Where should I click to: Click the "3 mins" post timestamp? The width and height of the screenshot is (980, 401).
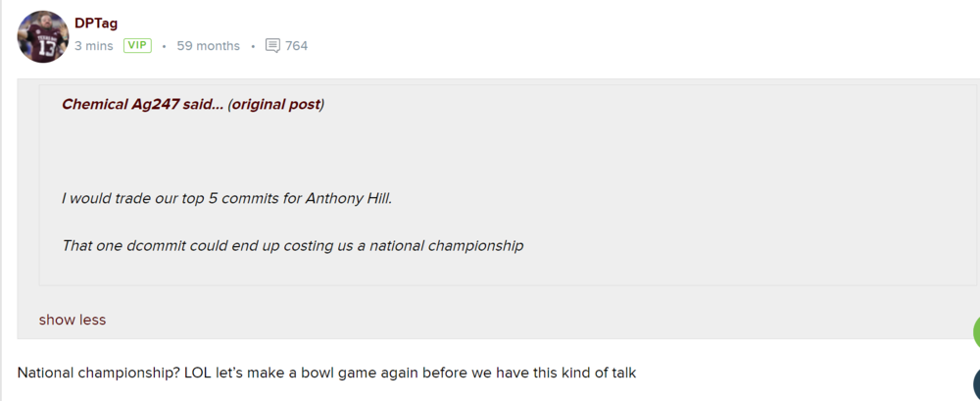pos(94,46)
